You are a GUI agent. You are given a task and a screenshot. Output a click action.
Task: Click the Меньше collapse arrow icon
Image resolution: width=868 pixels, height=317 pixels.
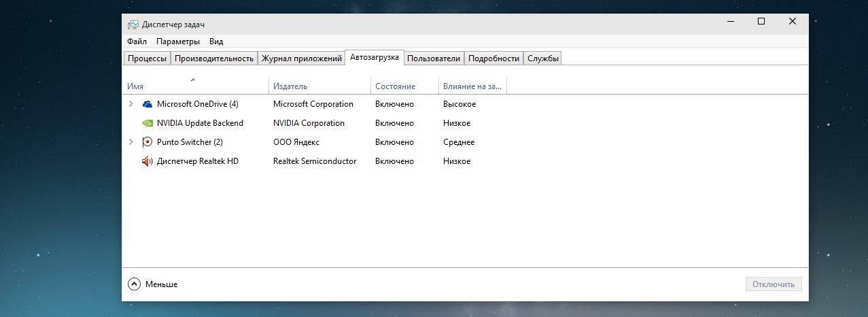click(x=134, y=284)
